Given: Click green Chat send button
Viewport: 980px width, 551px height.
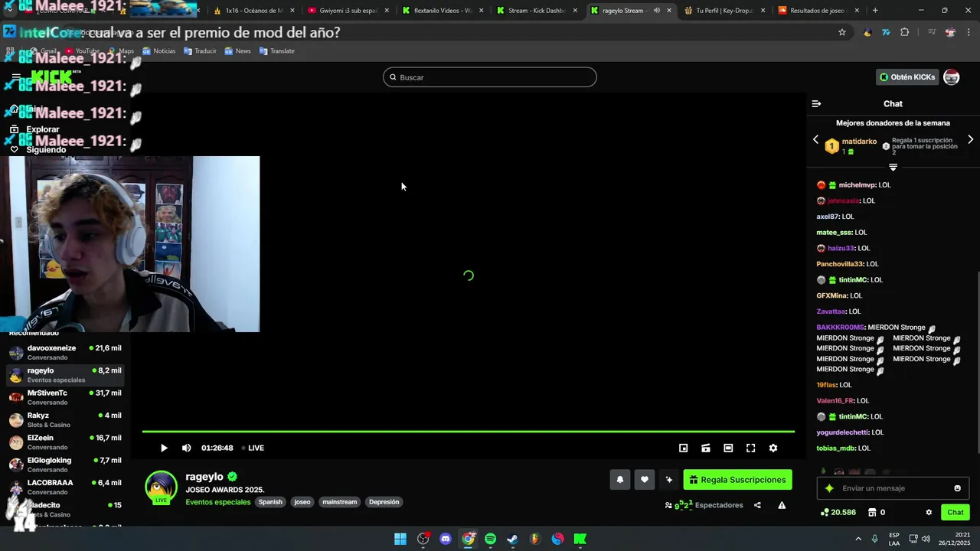Looking at the screenshot, I should (x=955, y=513).
